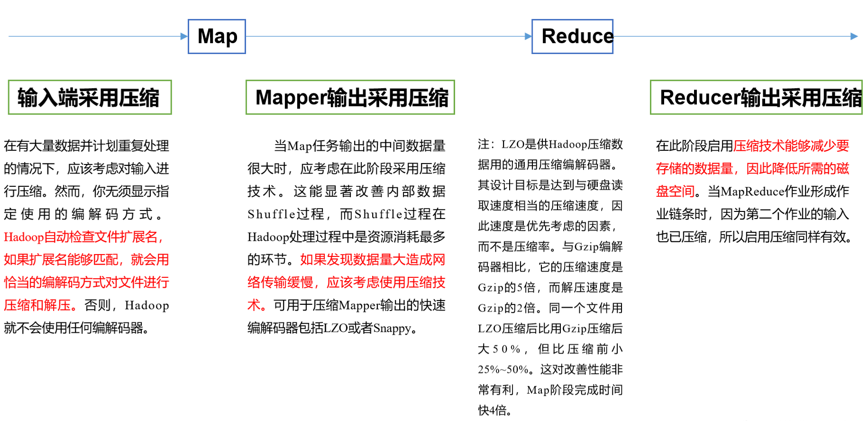Click the line 在有大量数据并计划重复处理
This screenshot has height=421, width=868.
pyautogui.click(x=86, y=146)
